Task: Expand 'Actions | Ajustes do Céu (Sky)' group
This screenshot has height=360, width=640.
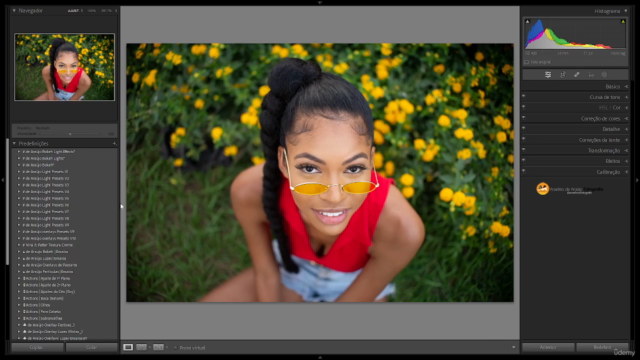Action: pyautogui.click(x=19, y=291)
